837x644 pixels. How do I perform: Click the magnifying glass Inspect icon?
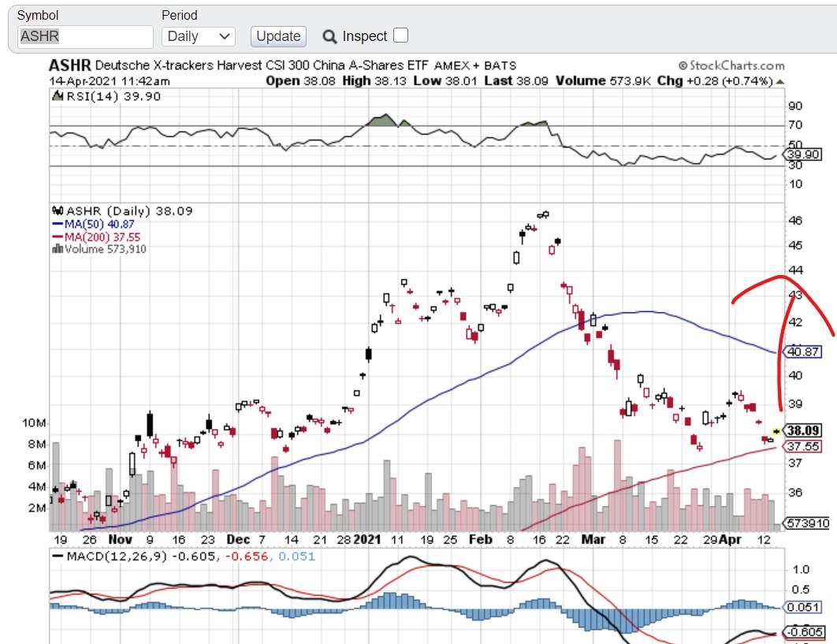click(329, 36)
